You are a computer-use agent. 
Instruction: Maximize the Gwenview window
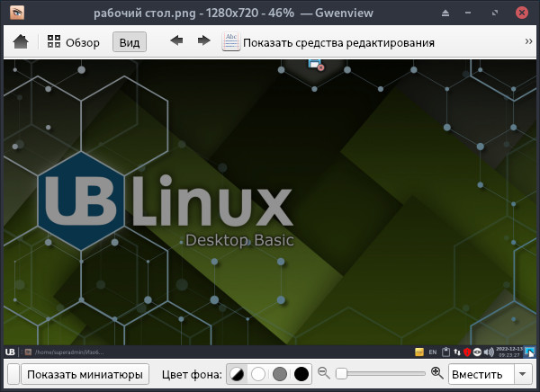495,13
